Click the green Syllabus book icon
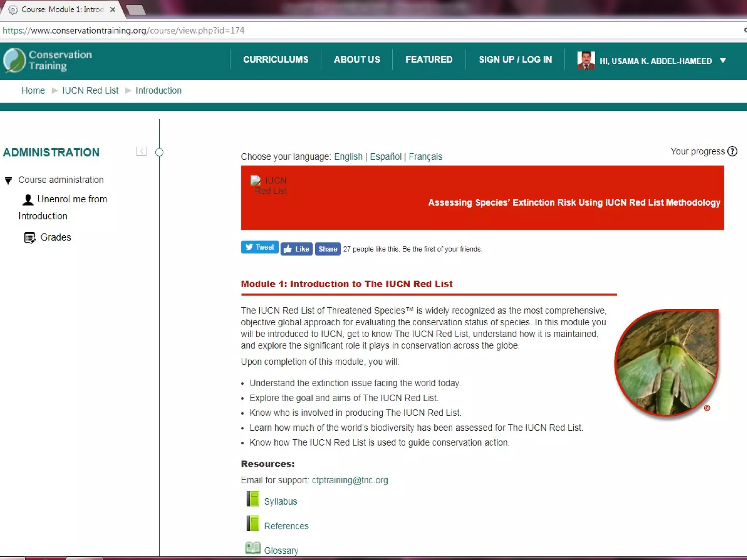 pos(252,499)
